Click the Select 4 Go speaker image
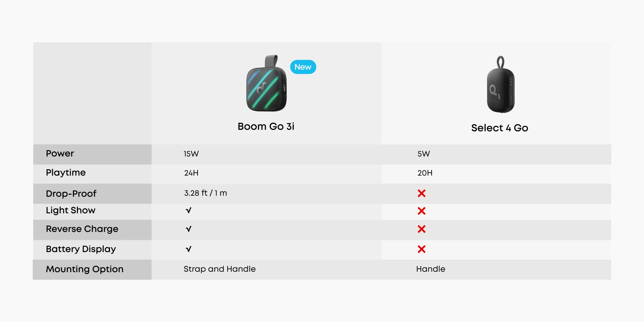This screenshot has width=644, height=322. click(501, 84)
